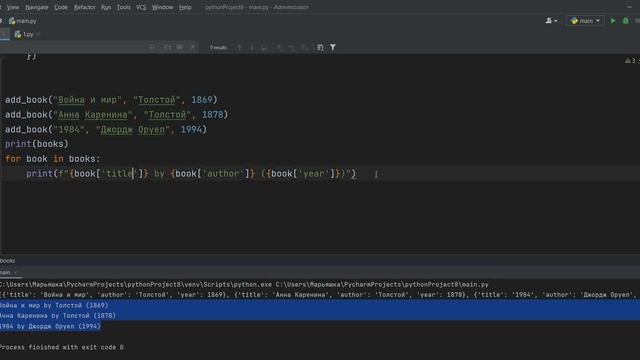Go to next search occurrence arrow
640x360 pixels.
pyautogui.click(x=251, y=47)
